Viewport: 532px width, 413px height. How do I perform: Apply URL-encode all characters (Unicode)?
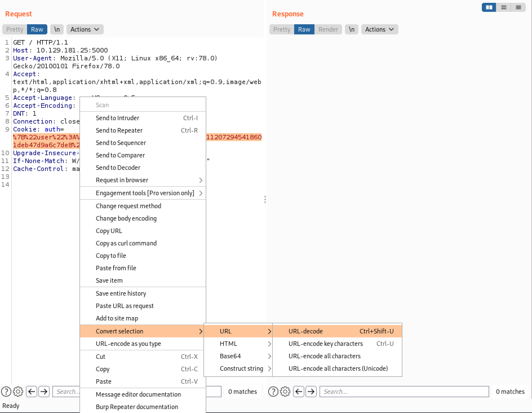(337, 368)
